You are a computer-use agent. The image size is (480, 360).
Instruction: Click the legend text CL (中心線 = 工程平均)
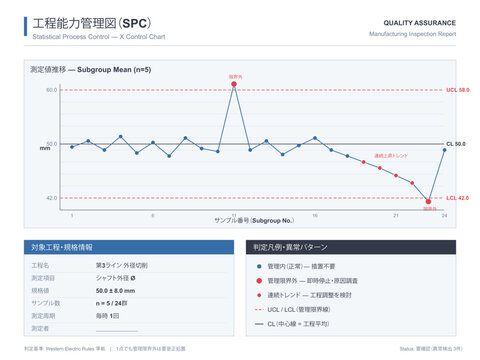point(298,324)
